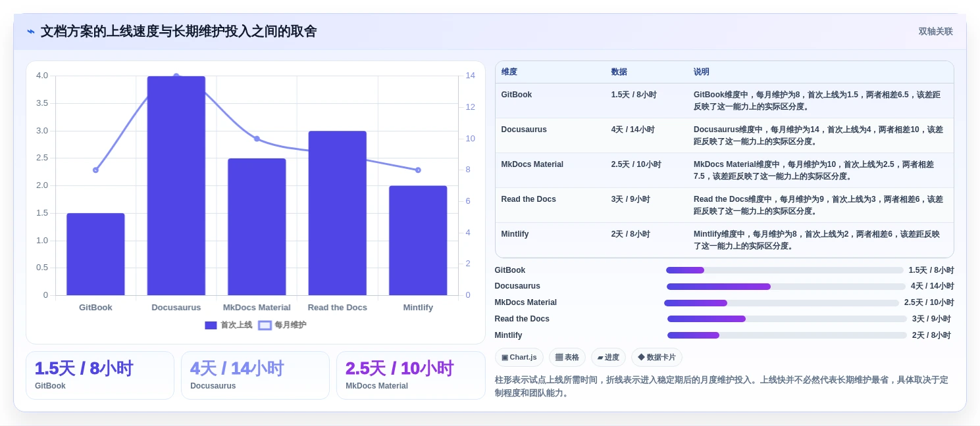Select the 进度 tag

[x=608, y=357]
